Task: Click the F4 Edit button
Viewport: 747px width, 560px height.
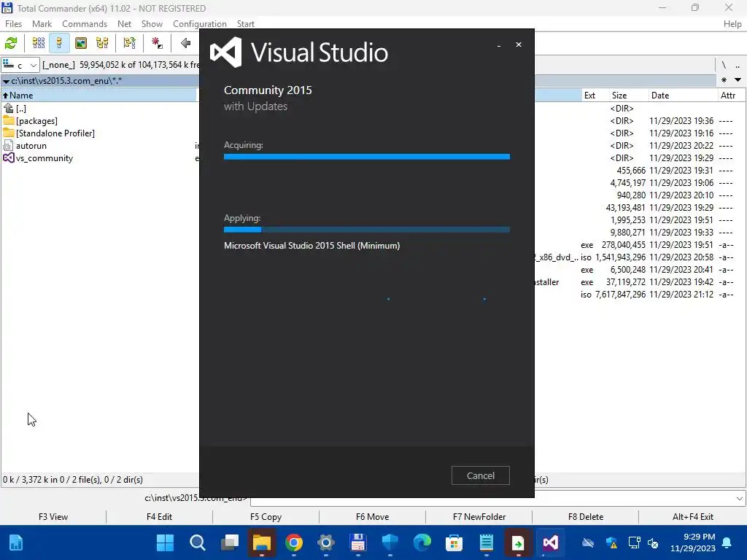Action: [159, 517]
